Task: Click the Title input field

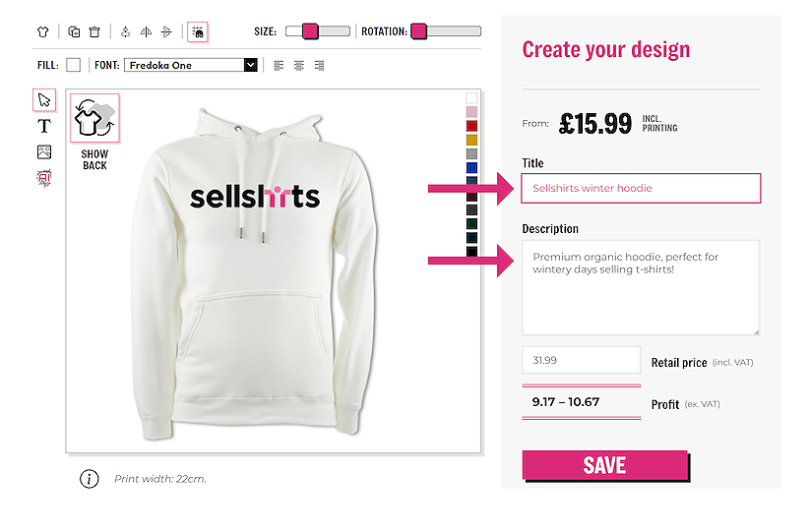Action: point(641,188)
